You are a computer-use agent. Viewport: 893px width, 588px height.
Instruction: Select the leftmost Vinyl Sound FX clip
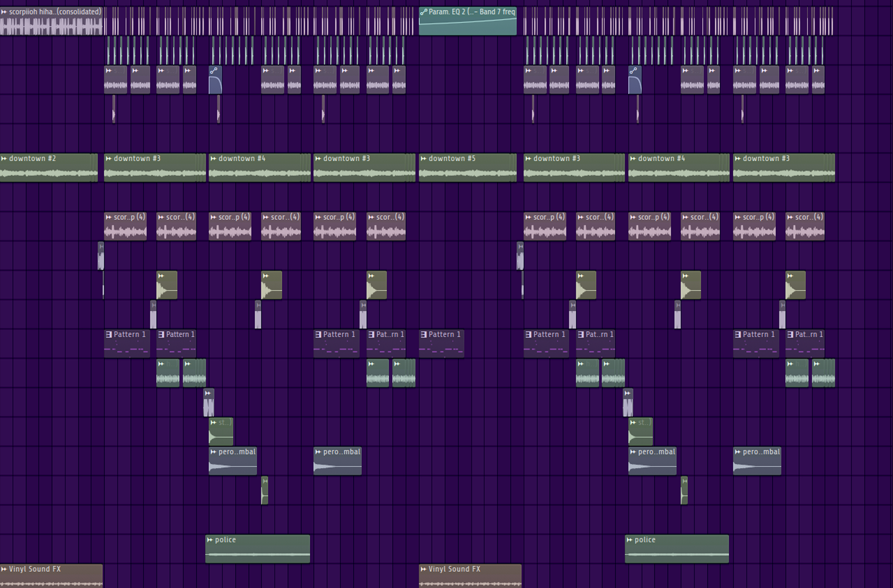[51, 579]
